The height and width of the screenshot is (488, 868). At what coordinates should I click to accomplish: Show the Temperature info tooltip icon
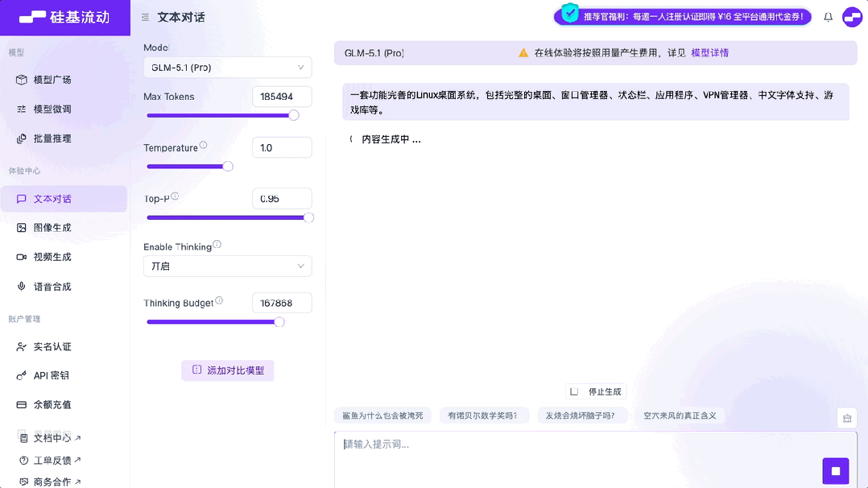[203, 145]
